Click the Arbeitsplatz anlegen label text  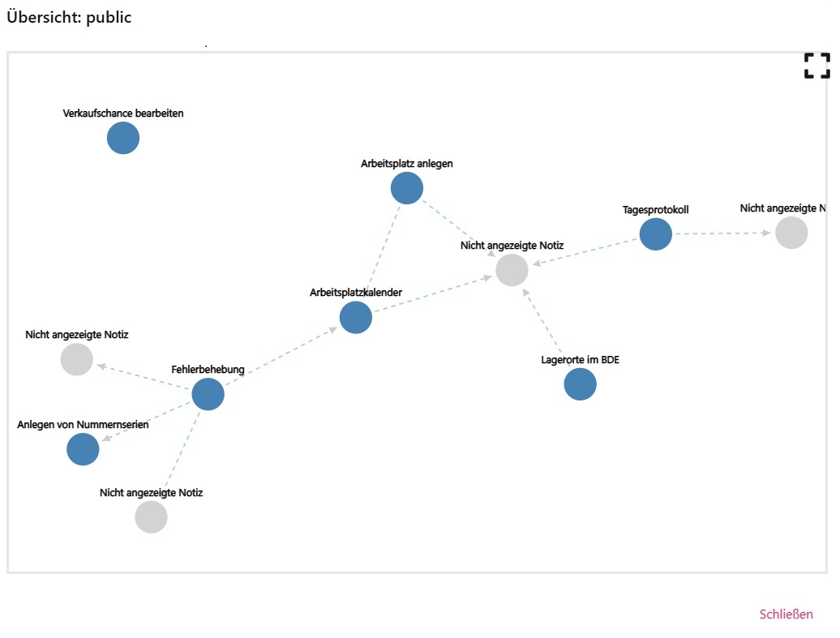(x=407, y=164)
